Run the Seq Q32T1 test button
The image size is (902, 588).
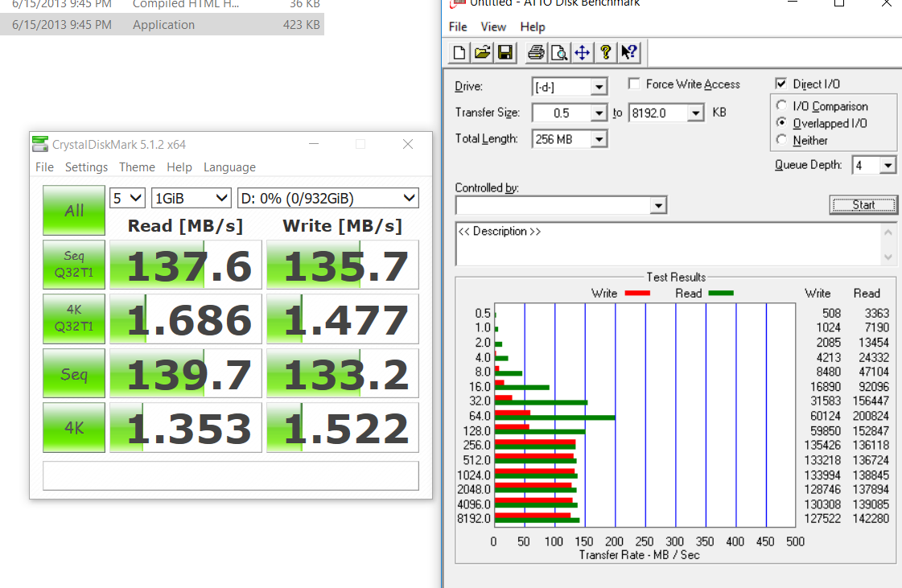coord(74,265)
